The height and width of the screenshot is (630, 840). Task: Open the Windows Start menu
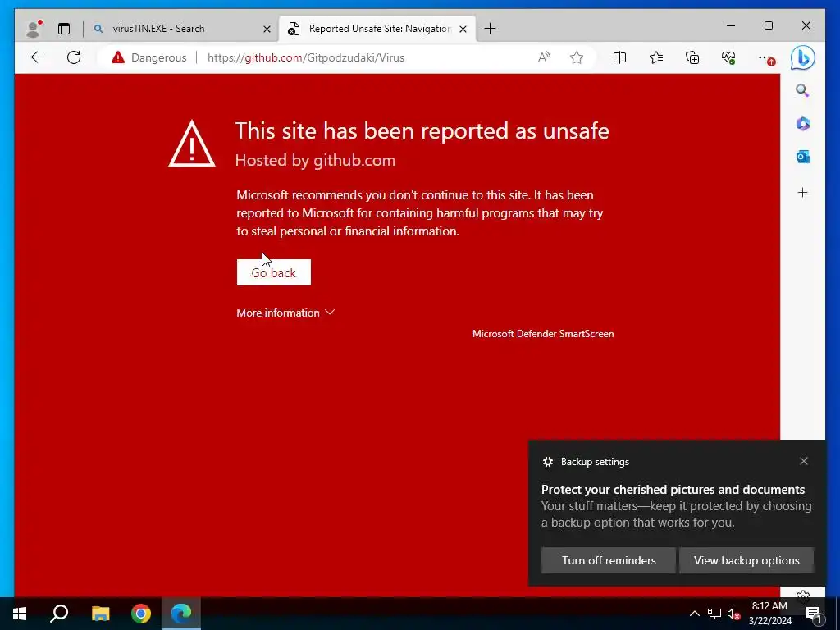click(20, 614)
